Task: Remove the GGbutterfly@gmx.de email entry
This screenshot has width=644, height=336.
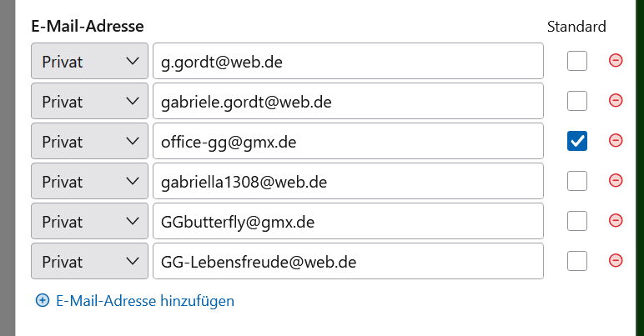Action: coord(616,221)
